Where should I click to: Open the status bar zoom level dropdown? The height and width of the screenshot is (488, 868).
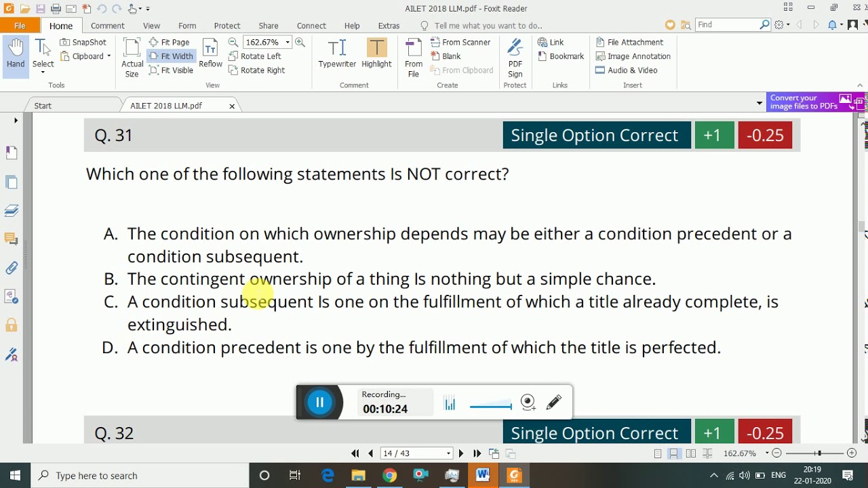click(x=767, y=453)
